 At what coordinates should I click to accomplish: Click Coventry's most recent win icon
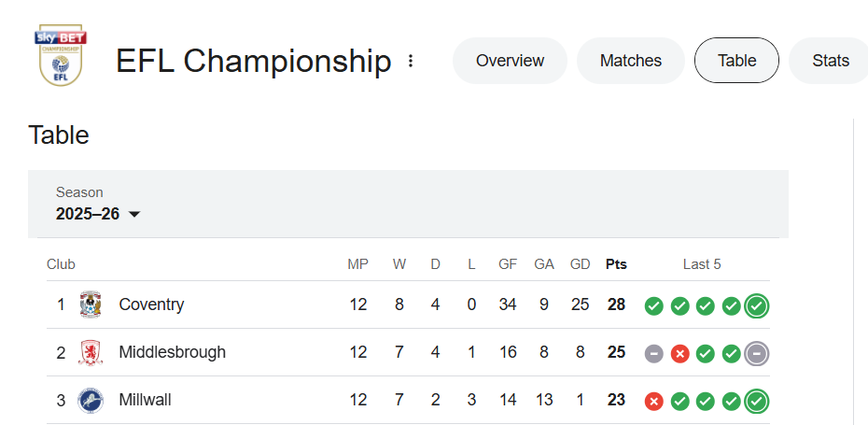pos(757,305)
